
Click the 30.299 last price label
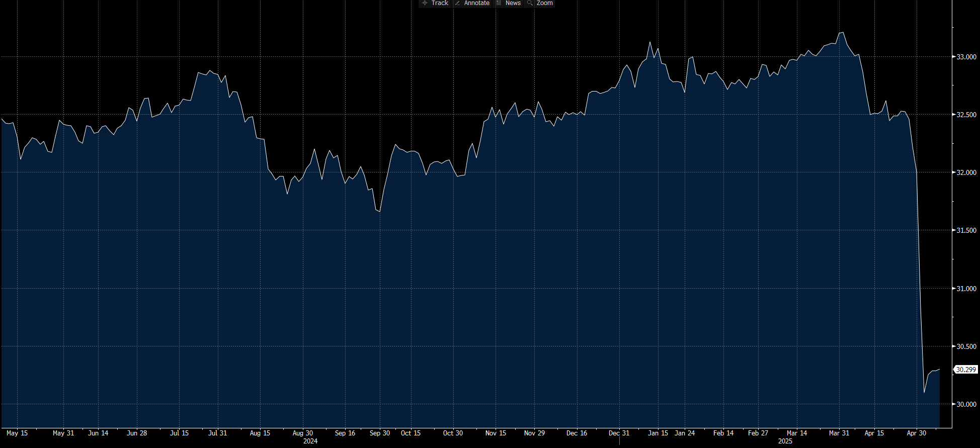tap(966, 370)
